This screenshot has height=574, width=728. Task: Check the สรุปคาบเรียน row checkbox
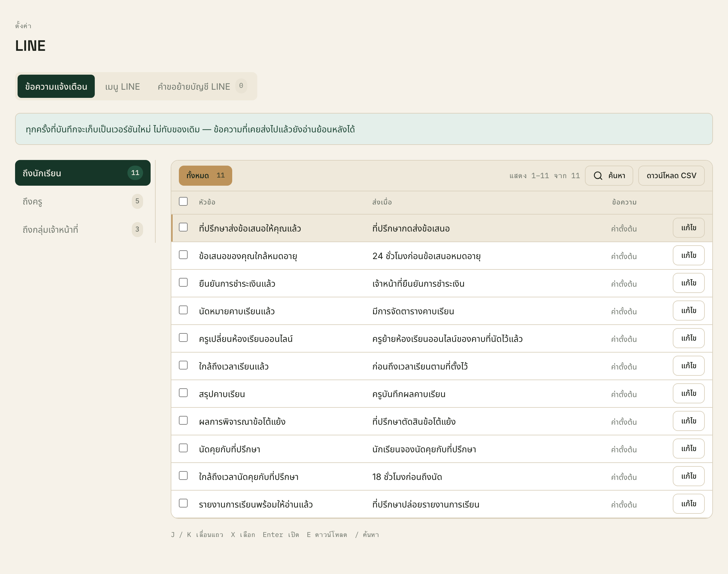click(x=183, y=392)
